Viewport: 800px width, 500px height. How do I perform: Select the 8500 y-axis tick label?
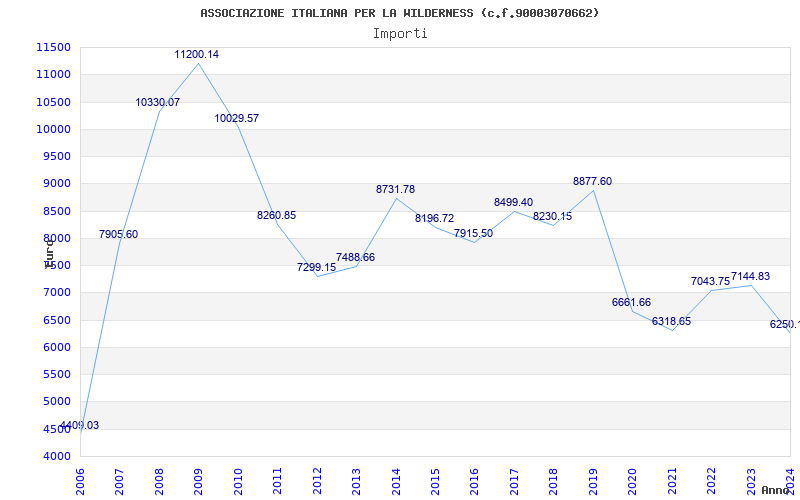click(56, 211)
